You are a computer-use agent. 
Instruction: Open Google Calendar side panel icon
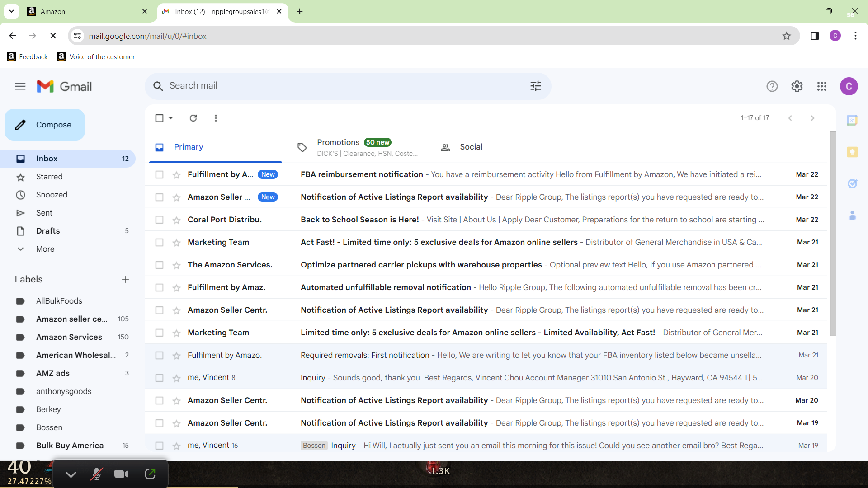tap(852, 120)
